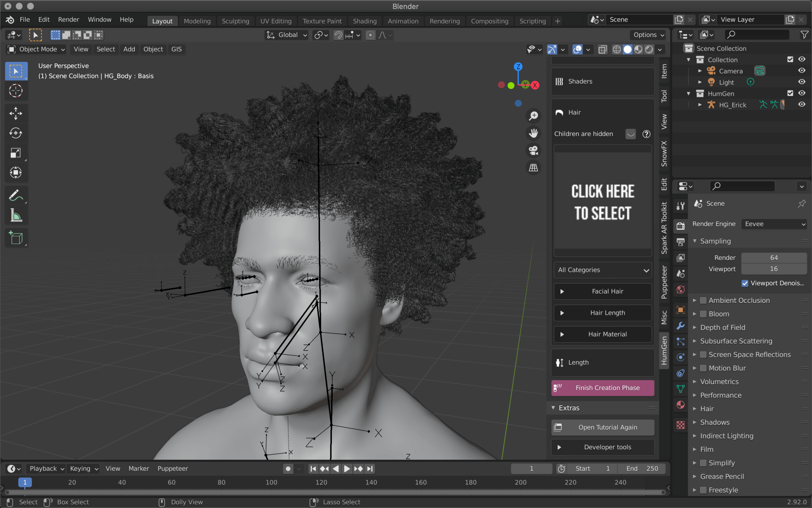The height and width of the screenshot is (508, 812).
Task: Switch to the Shading workspace tab
Action: point(364,21)
